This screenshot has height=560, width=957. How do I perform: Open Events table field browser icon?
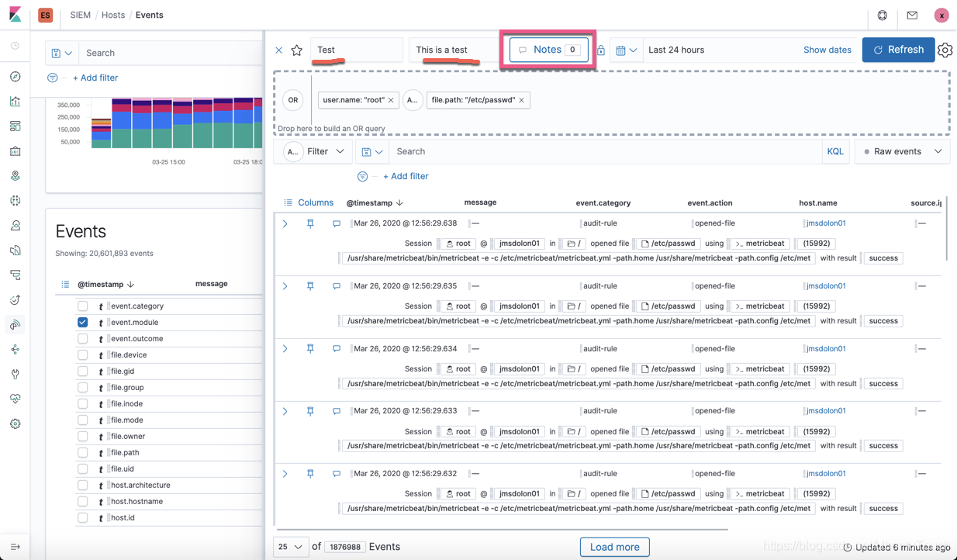coord(65,285)
